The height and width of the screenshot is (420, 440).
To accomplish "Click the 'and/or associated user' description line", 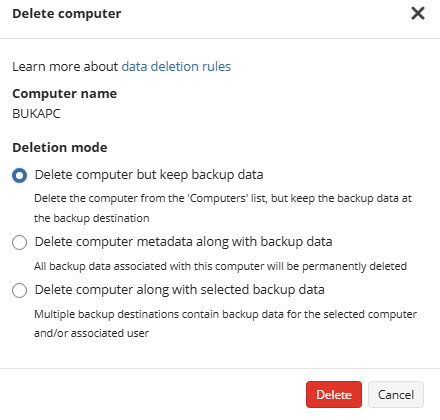I will (91, 333).
